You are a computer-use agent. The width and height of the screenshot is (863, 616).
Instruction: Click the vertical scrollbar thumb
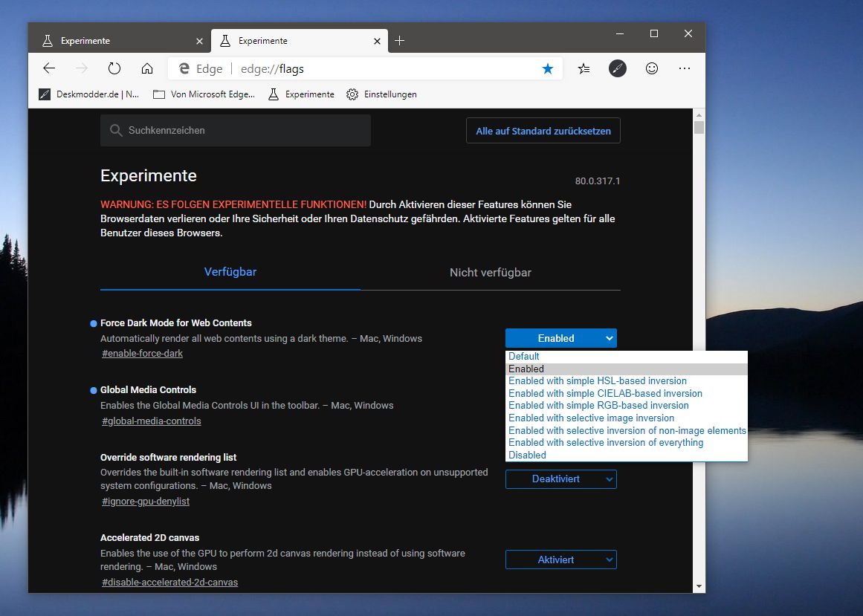(699, 128)
